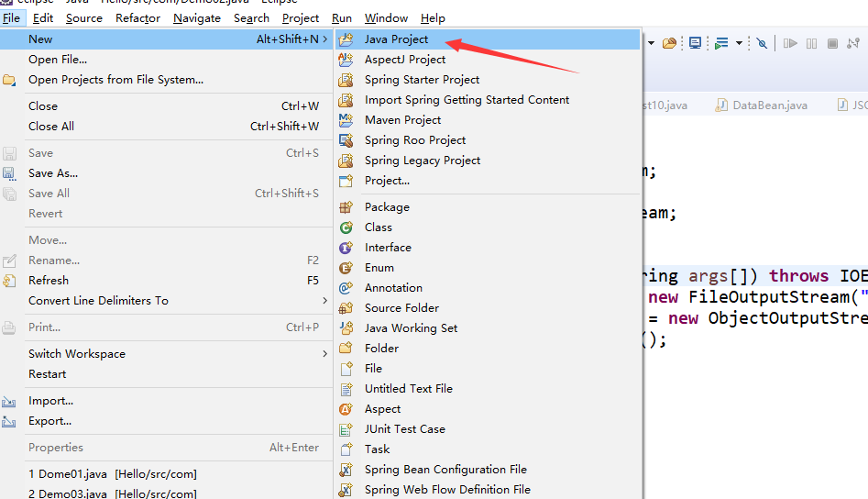Choose Open Projects from File System
Image resolution: width=868 pixels, height=499 pixels.
pyautogui.click(x=166, y=80)
